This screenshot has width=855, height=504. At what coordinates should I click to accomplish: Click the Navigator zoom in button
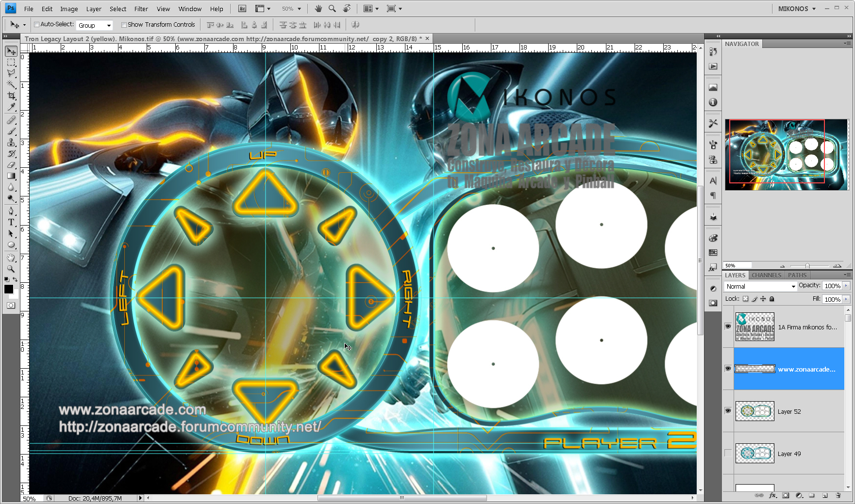[x=837, y=266]
